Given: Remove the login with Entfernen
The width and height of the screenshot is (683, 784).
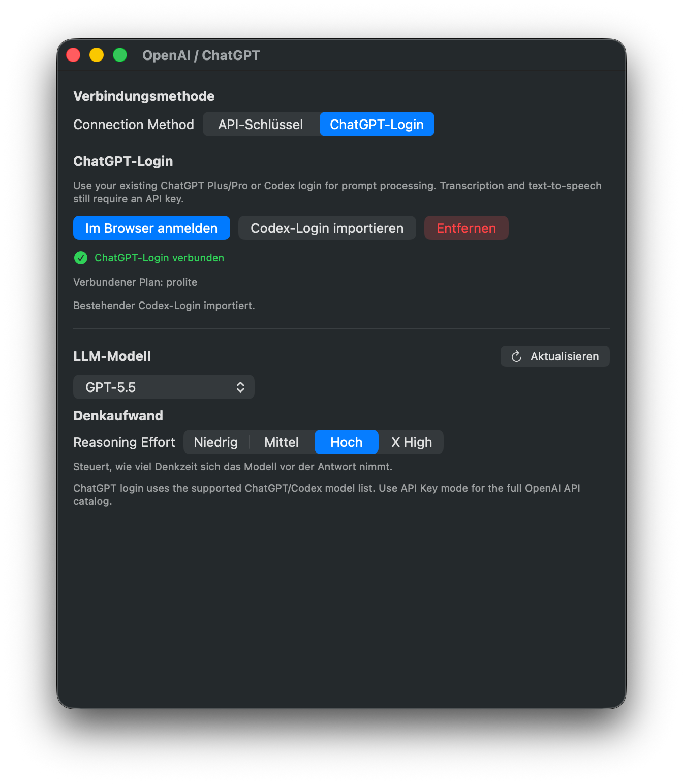Looking at the screenshot, I should tap(466, 228).
